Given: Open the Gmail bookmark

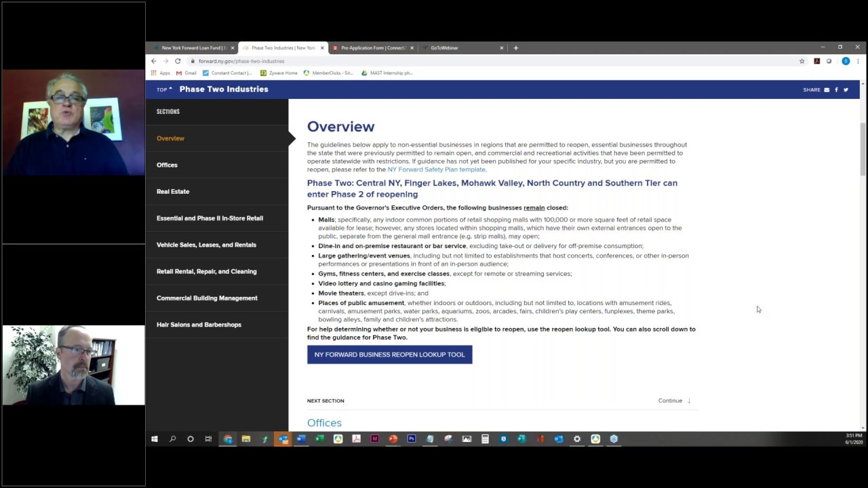Looking at the screenshot, I should click(186, 73).
